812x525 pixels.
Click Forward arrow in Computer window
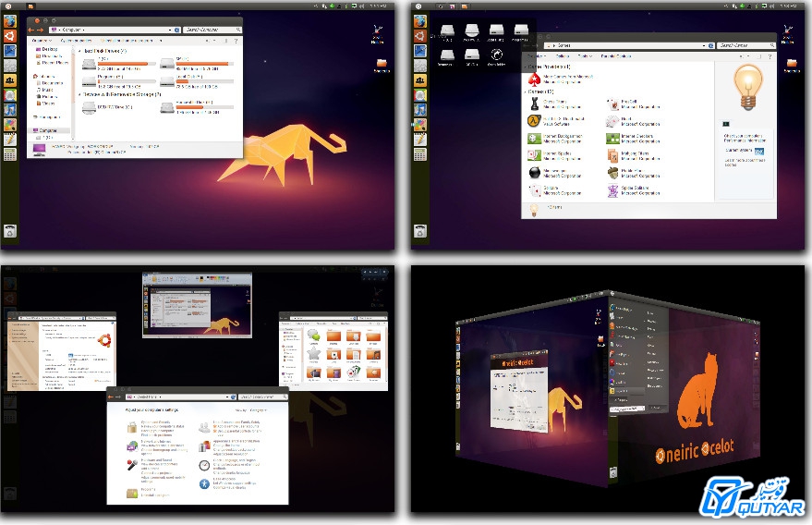point(40,31)
